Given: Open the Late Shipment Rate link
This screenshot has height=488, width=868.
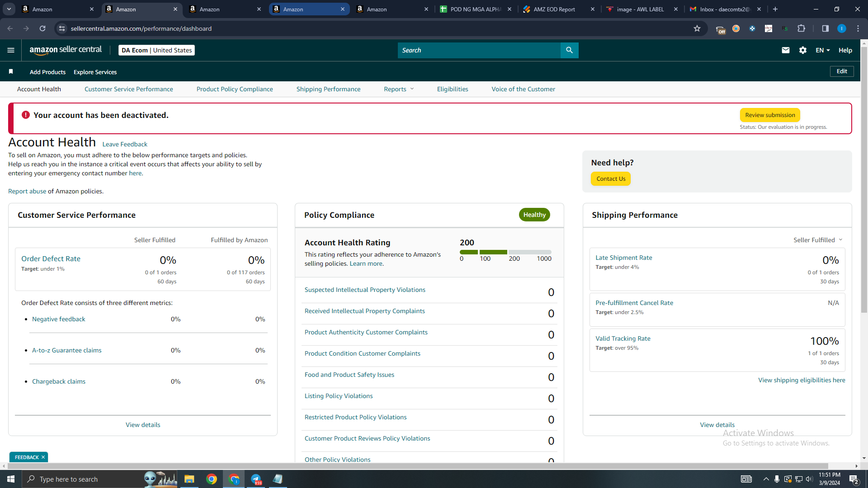Looking at the screenshot, I should [624, 258].
